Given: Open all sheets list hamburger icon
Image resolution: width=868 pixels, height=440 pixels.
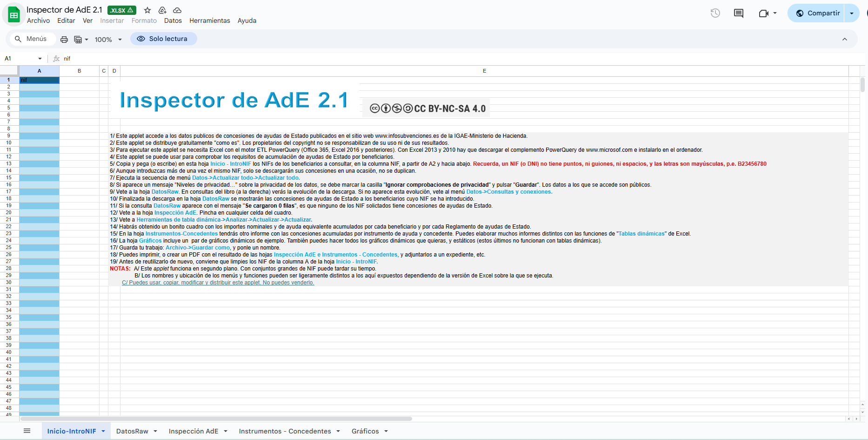Looking at the screenshot, I should [x=27, y=431].
